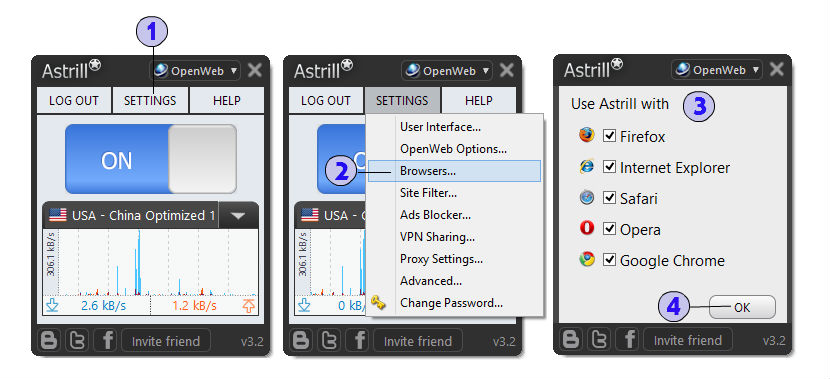Image resolution: width=830 pixels, height=379 pixels.
Task: Click the Firefox label text
Action: tap(643, 137)
